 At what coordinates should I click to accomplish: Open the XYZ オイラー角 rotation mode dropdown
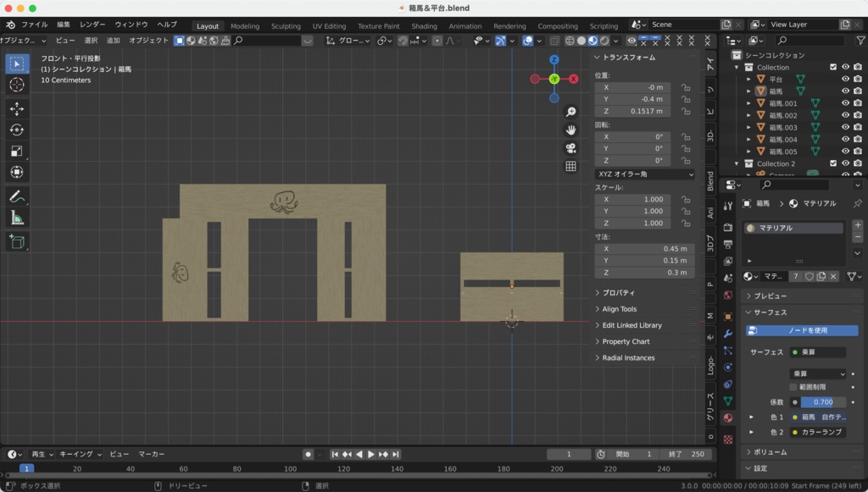coord(644,174)
